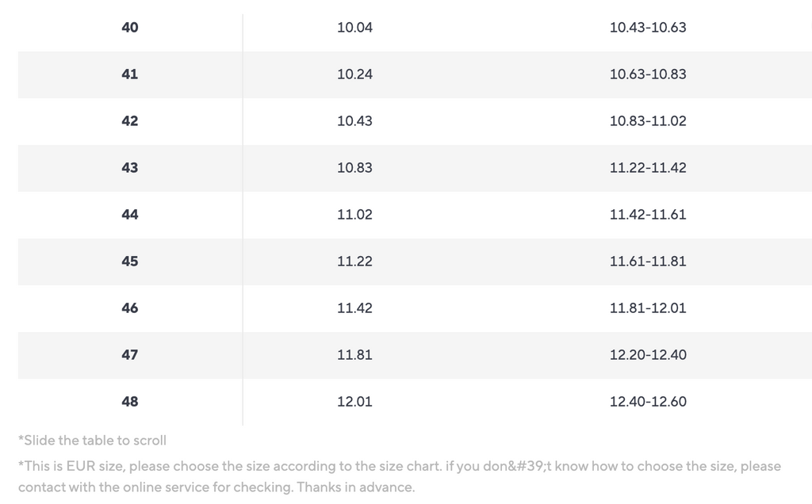Click size 48 in the last row

[x=130, y=402]
